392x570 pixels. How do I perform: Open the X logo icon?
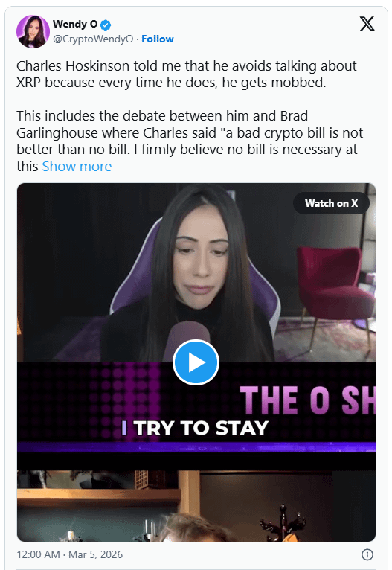tap(367, 24)
